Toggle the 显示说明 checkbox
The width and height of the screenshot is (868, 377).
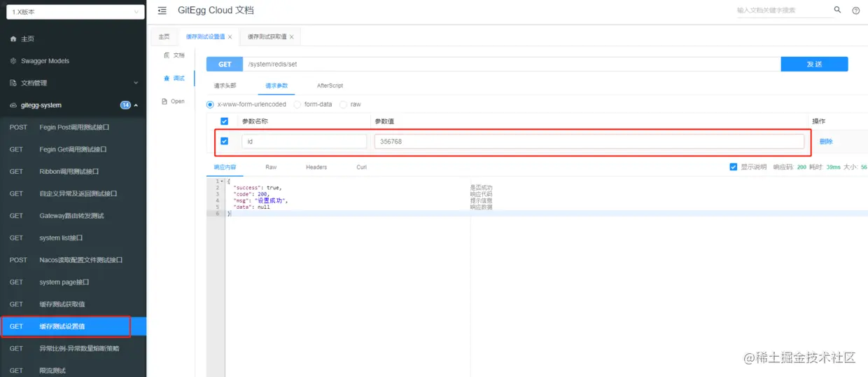point(733,167)
